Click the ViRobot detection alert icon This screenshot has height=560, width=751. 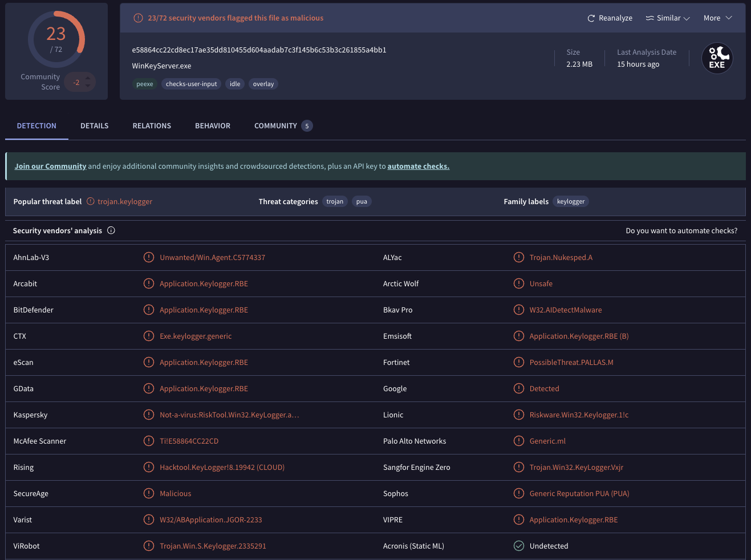point(149,546)
